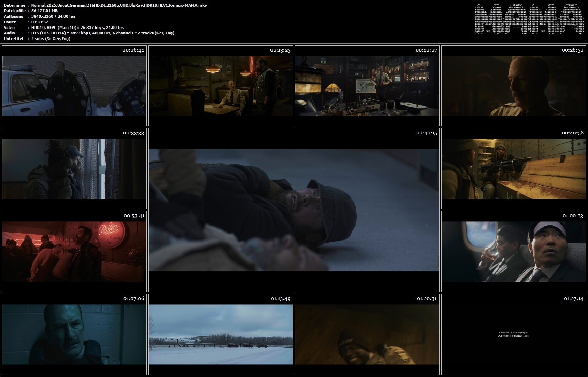Screen dimensions: 588x377
Task: Select the blue-lit face frame at 01:07:06
Action: (74, 334)
